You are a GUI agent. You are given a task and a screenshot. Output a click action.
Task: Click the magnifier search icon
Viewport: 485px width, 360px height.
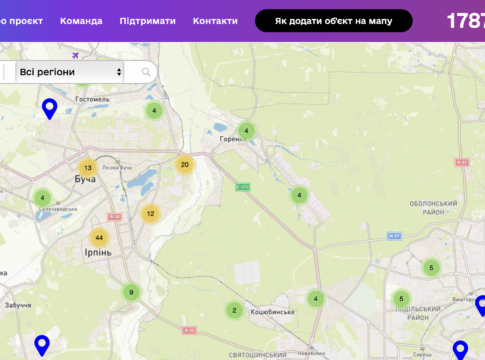[146, 72]
